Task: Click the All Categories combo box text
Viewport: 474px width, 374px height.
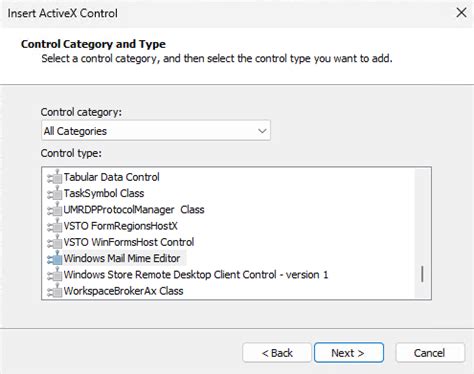Action: [75, 131]
